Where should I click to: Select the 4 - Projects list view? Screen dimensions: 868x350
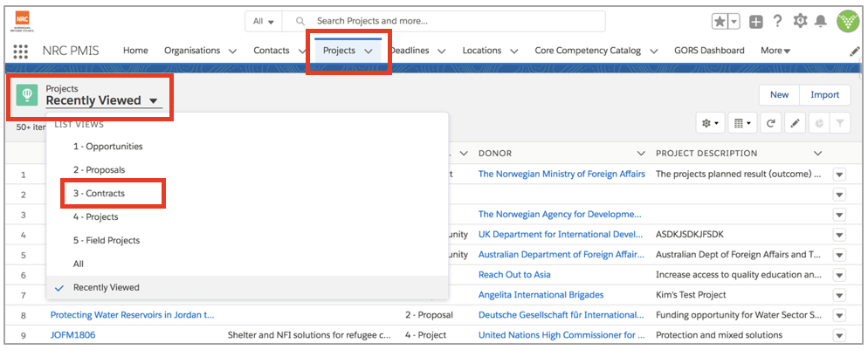pos(96,216)
